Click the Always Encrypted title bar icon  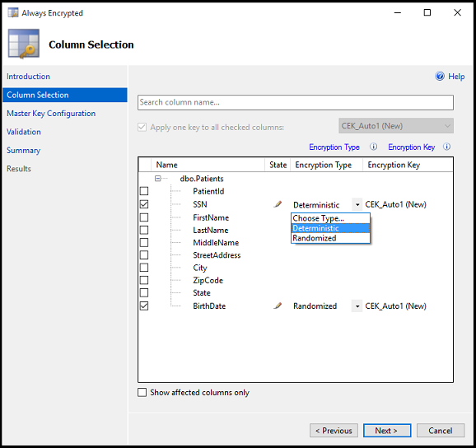tap(13, 12)
